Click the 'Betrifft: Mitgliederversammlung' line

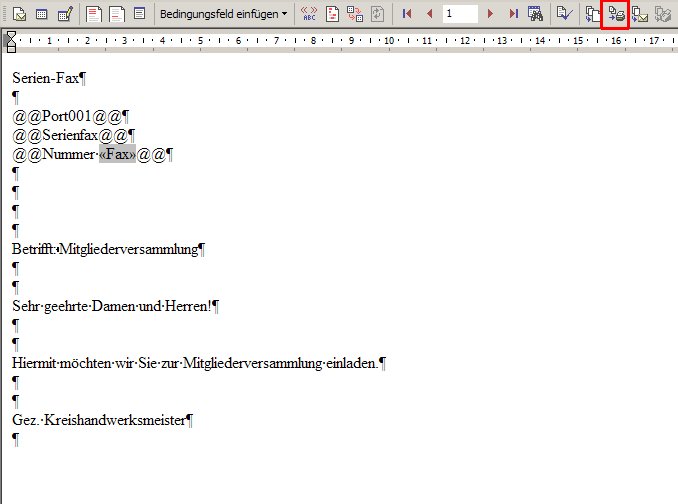(x=105, y=249)
